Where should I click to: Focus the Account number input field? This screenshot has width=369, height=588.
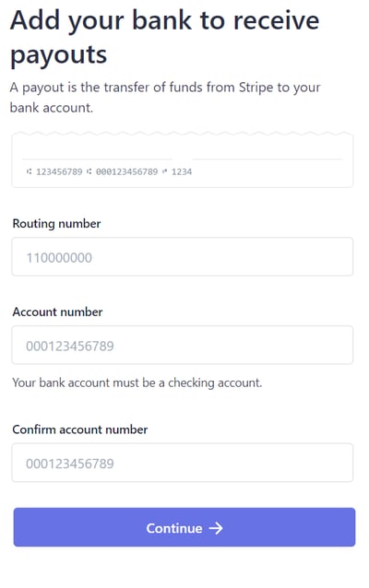point(183,345)
